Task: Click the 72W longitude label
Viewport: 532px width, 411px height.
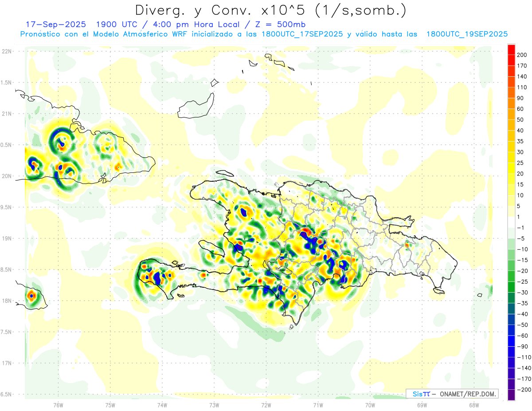Action: coord(266,405)
